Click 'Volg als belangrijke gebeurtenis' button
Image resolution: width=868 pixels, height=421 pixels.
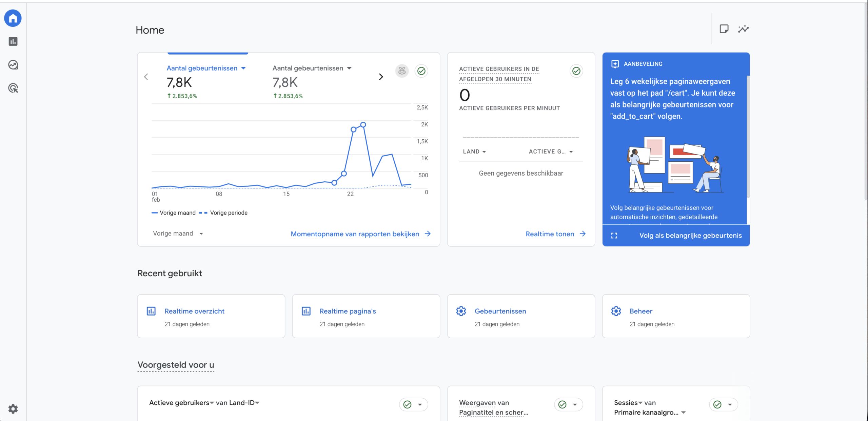click(690, 236)
